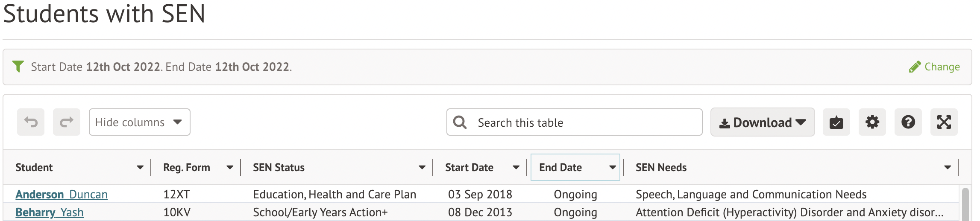The image size is (980, 221).
Task: Open SEN Status column menu arrow
Action: (422, 168)
